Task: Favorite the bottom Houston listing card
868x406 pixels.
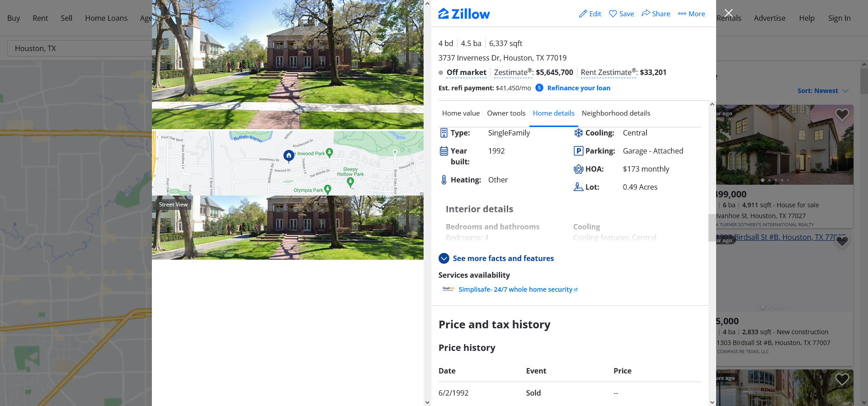Action: click(842, 379)
